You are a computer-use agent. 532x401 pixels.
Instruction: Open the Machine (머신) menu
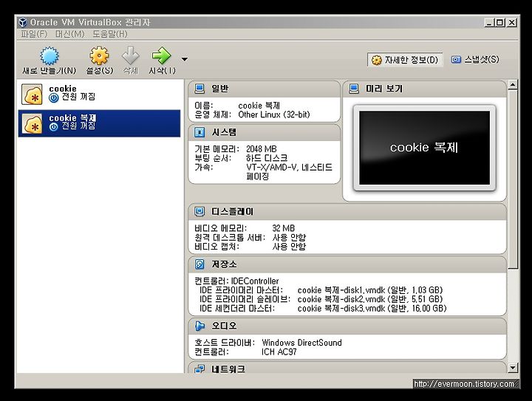tap(70, 34)
